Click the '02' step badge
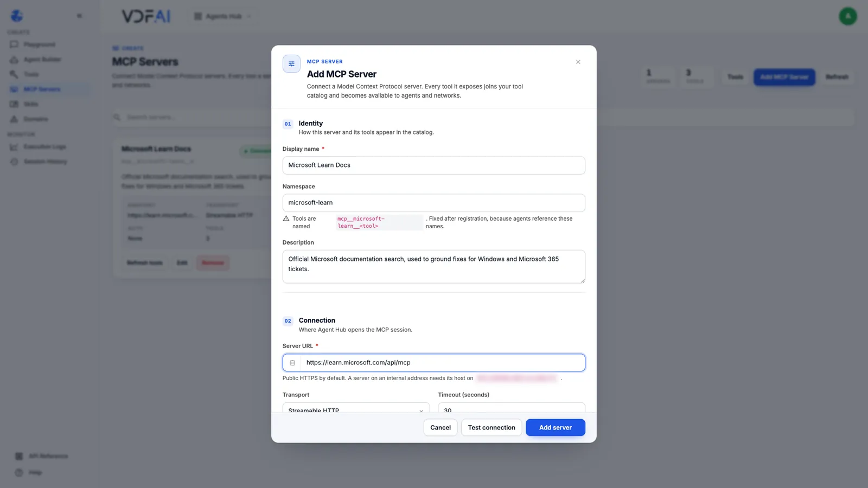The height and width of the screenshot is (488, 868). [288, 321]
